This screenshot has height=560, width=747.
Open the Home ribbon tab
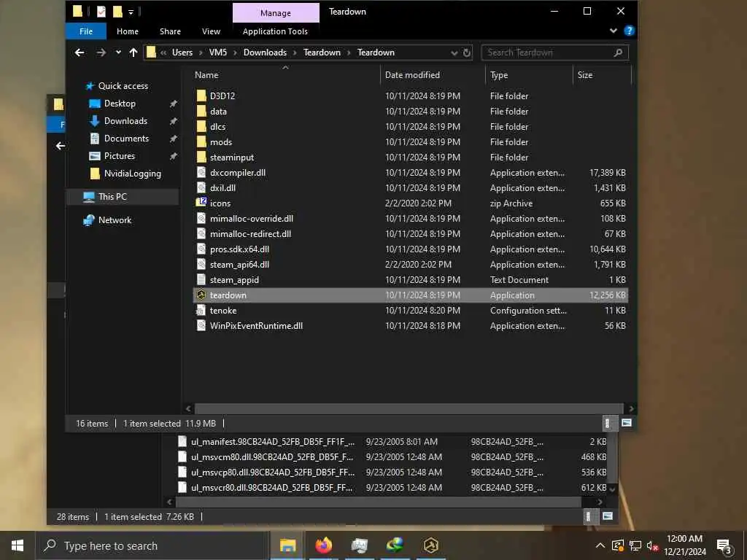point(128,31)
